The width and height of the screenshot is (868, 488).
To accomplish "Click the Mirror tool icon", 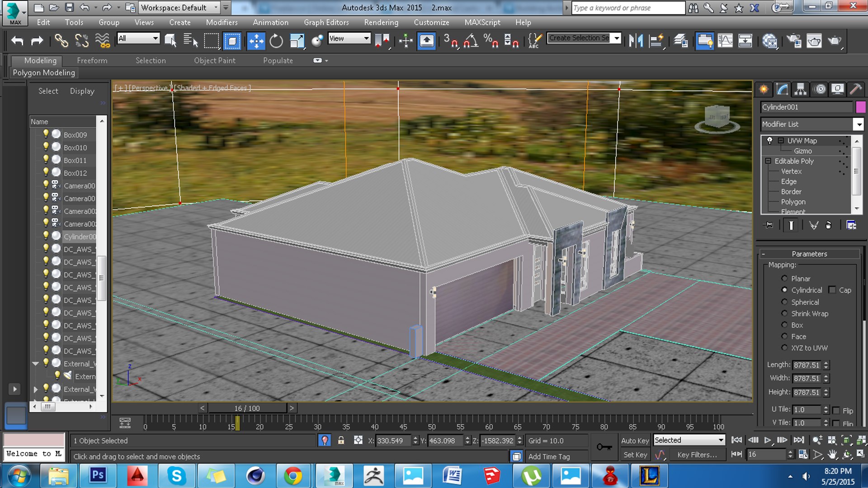I will [636, 41].
